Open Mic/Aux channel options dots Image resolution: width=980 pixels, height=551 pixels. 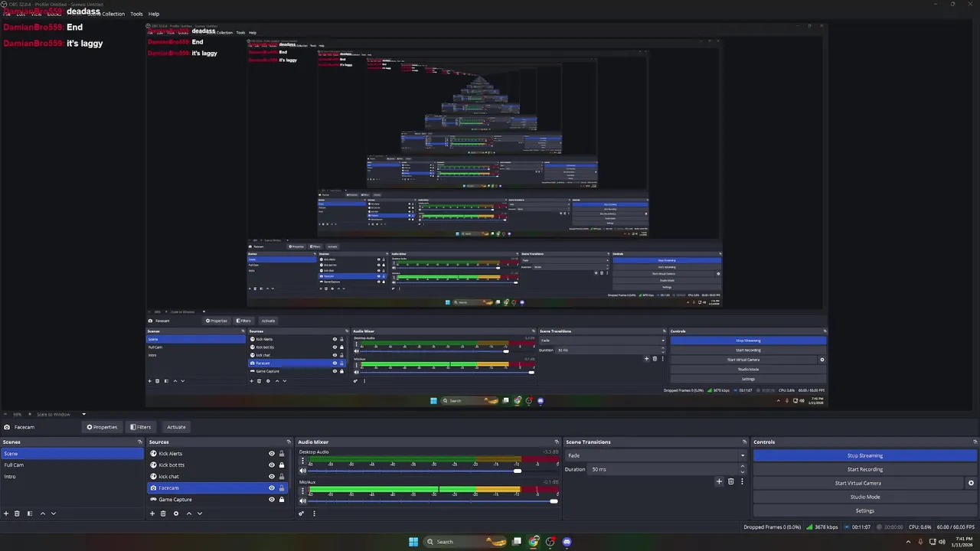tap(302, 491)
